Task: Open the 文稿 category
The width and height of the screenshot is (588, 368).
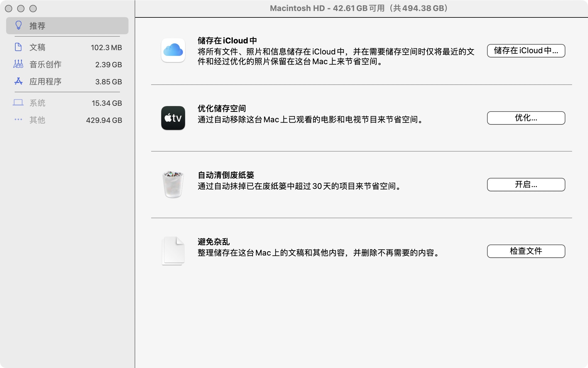Action: (37, 47)
